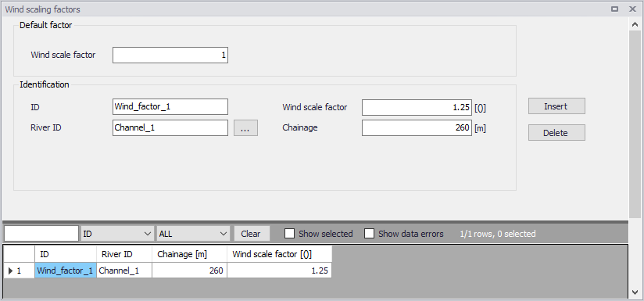Viewport: 644px width, 301px height.
Task: Click the filter text search box
Action: coord(41,234)
